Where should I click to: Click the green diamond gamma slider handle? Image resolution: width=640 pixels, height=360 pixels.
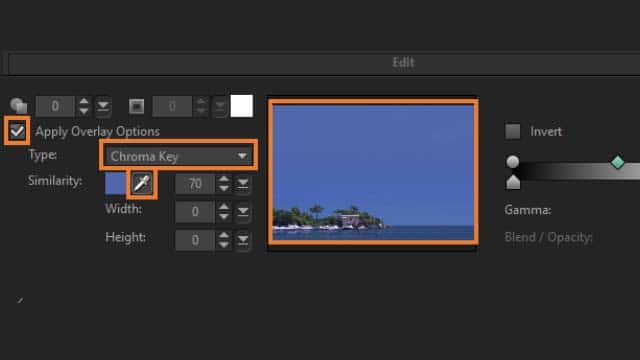click(617, 162)
